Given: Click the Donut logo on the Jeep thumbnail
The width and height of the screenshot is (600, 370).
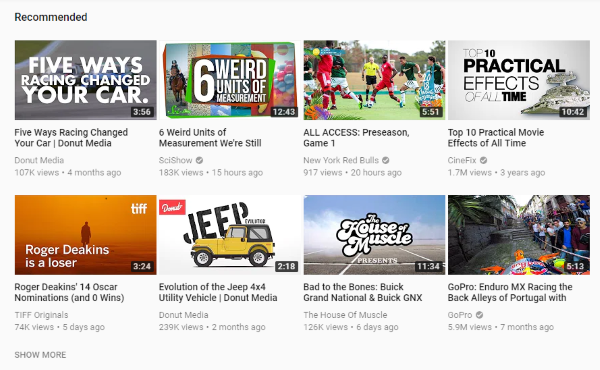Looking at the screenshot, I should point(173,207).
